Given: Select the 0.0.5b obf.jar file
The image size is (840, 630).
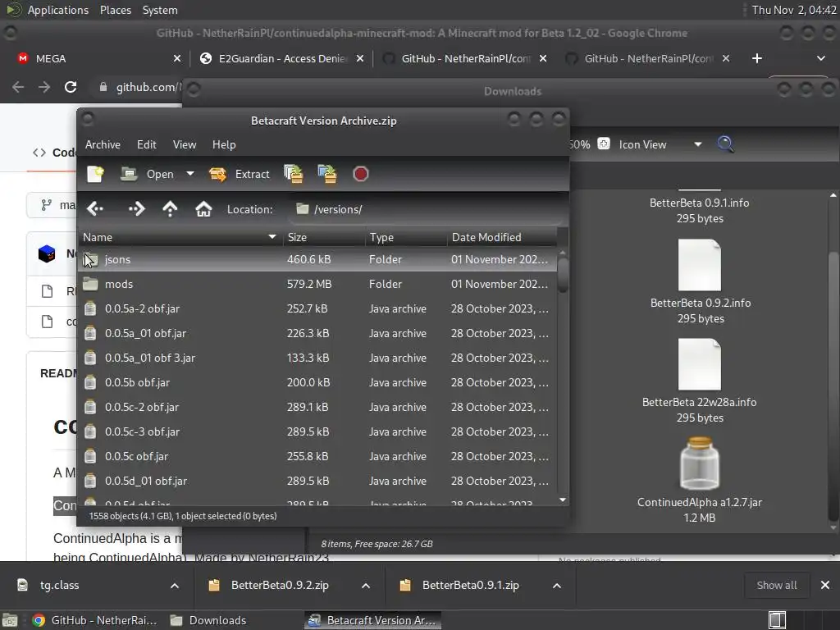Looking at the screenshot, I should point(317,382).
